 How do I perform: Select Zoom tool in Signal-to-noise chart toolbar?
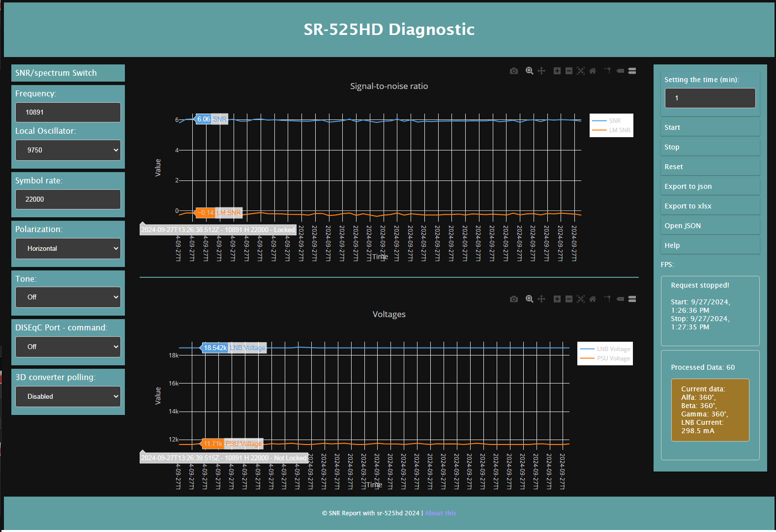(x=530, y=71)
